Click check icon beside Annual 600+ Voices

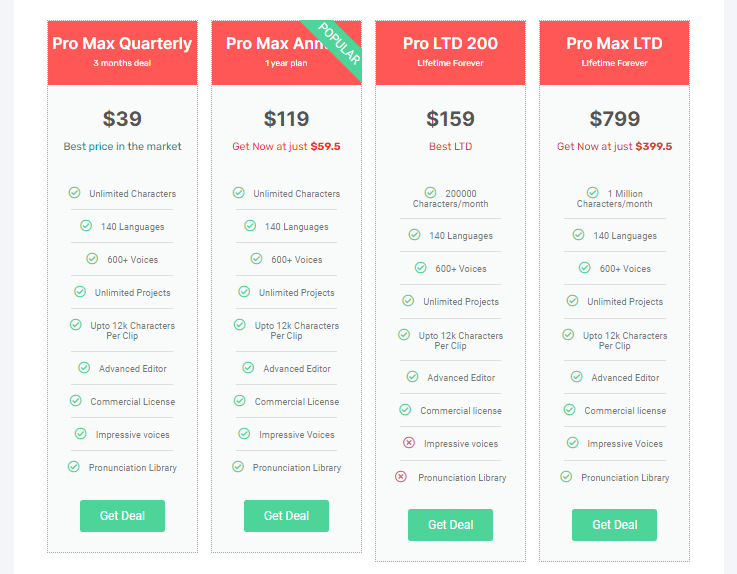click(256, 259)
